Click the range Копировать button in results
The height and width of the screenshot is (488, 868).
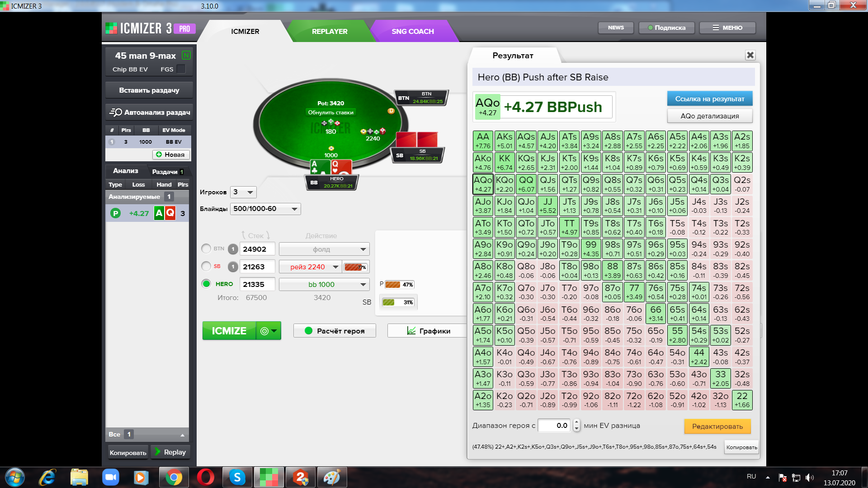[741, 447]
